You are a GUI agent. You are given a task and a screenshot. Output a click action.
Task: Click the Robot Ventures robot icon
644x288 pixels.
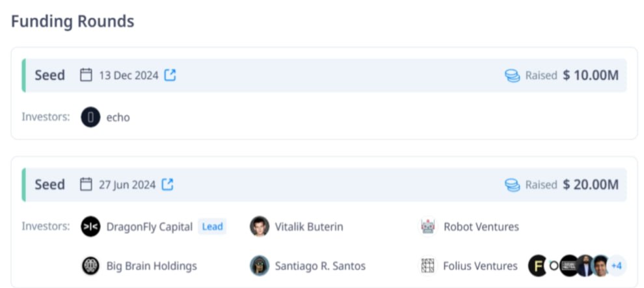(428, 226)
